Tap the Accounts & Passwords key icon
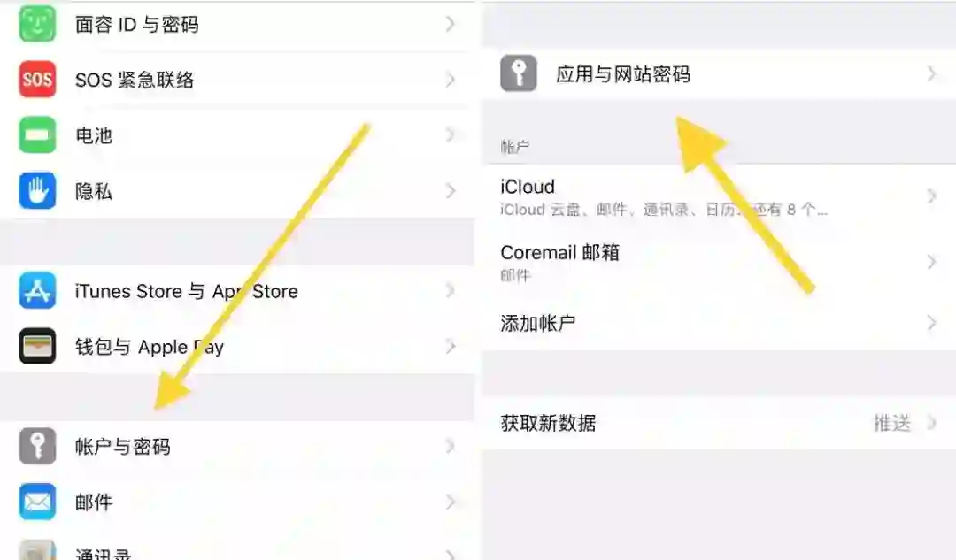The image size is (956, 560). click(x=37, y=446)
